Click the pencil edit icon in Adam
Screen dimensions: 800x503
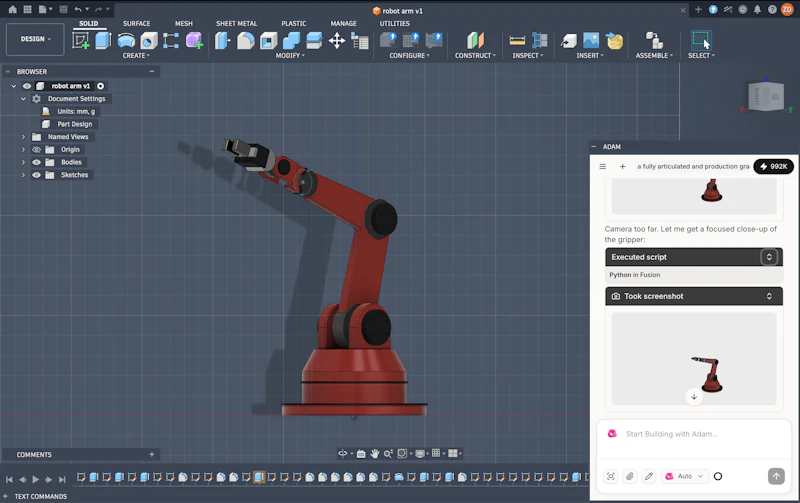(x=648, y=476)
